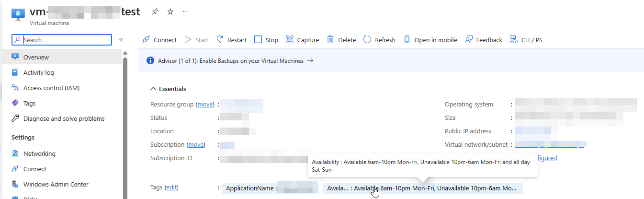Stop the virtual machine
The image size is (644, 199).
tap(266, 40)
